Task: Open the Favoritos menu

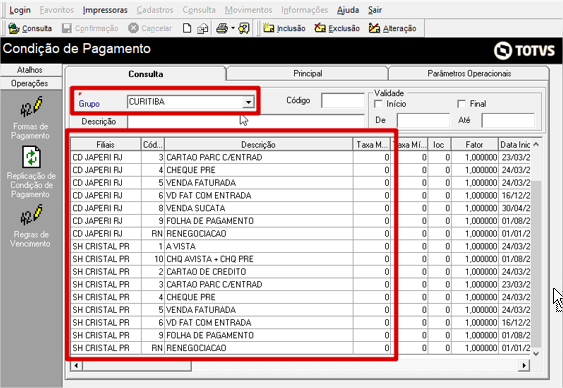Action: click(x=57, y=10)
